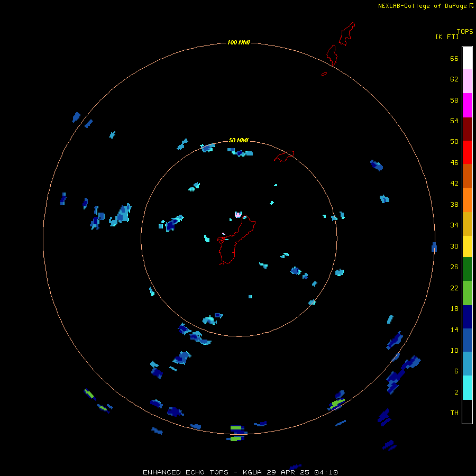Click the ENHANCED ECHO TOPS caption
Screen dimensions: 476x476
pos(186,472)
